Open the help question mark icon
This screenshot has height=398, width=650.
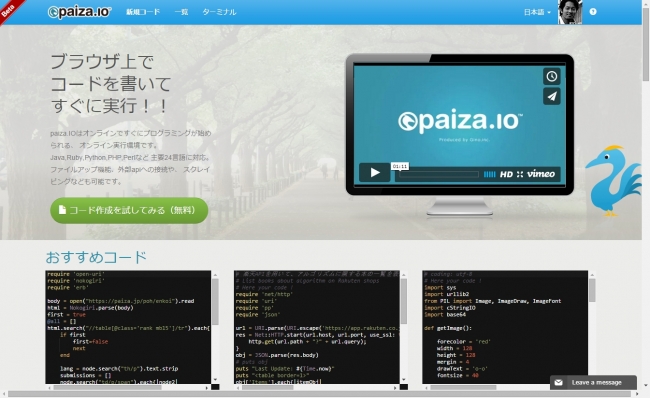click(593, 12)
